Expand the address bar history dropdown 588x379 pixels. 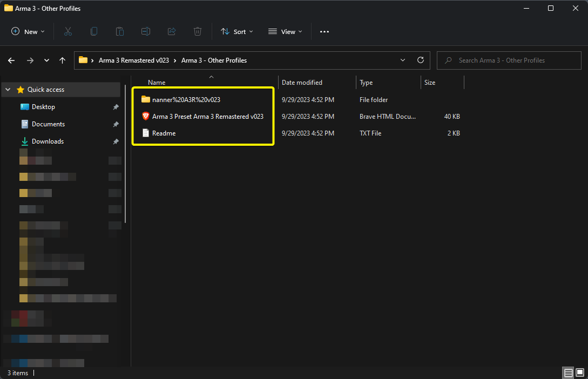click(x=403, y=60)
